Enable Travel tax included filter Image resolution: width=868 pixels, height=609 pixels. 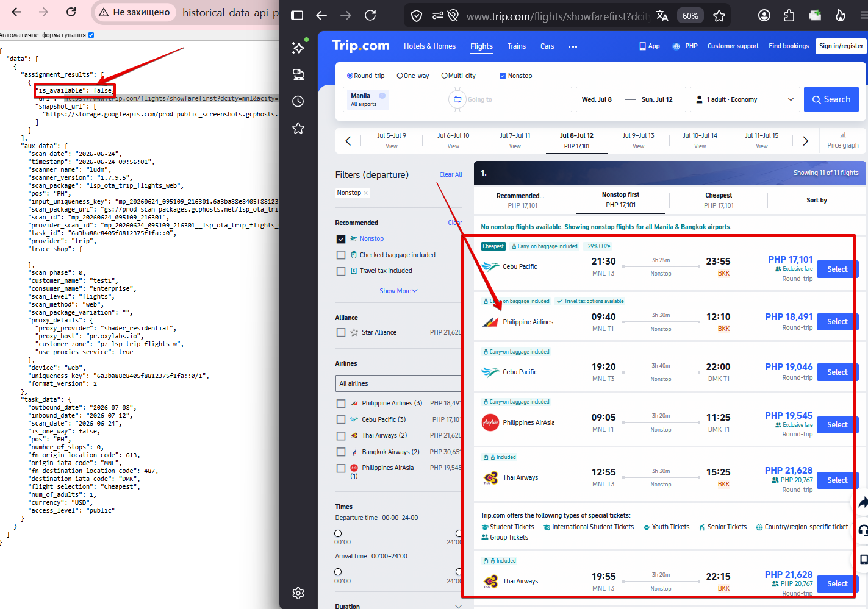tap(341, 271)
